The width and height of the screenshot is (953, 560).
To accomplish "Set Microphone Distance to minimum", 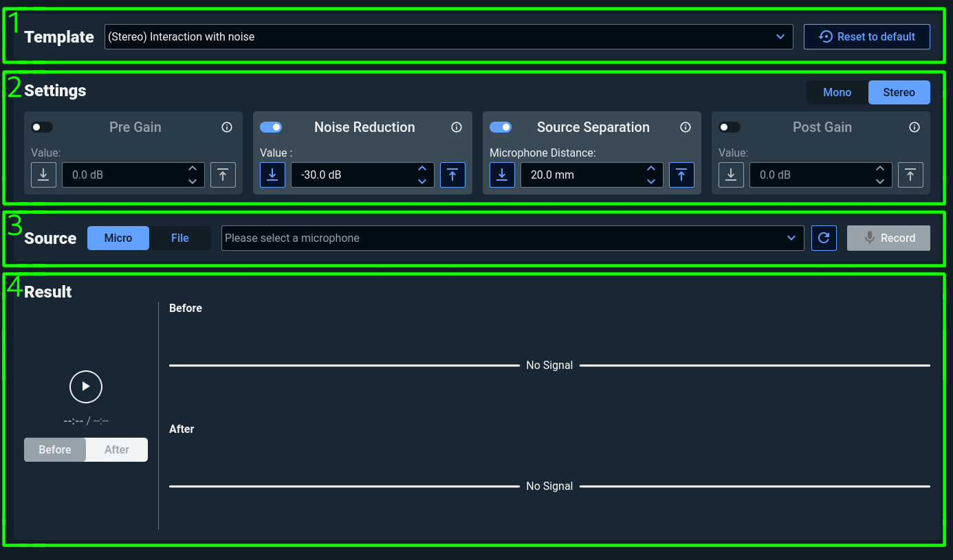I will click(x=502, y=175).
